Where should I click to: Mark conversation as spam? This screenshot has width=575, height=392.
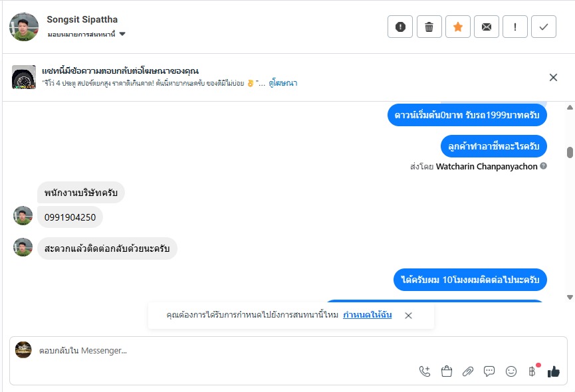tap(400, 27)
